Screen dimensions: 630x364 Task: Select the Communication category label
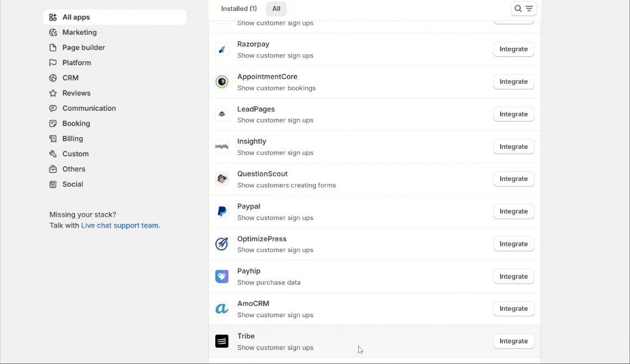click(89, 109)
